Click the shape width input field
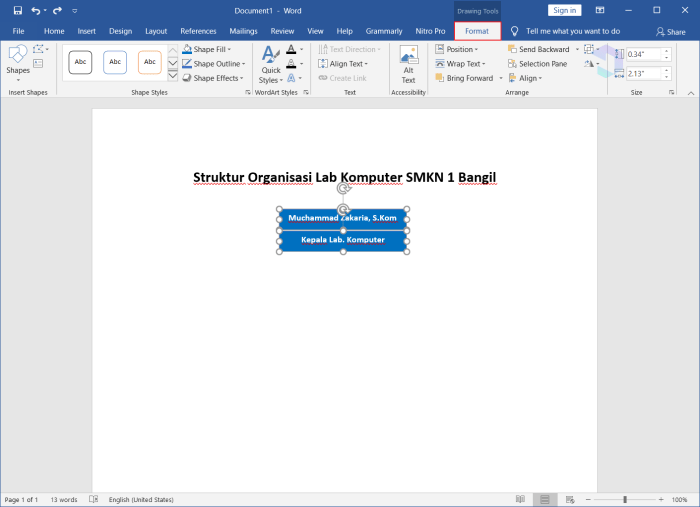This screenshot has height=507, width=700. 644,74
